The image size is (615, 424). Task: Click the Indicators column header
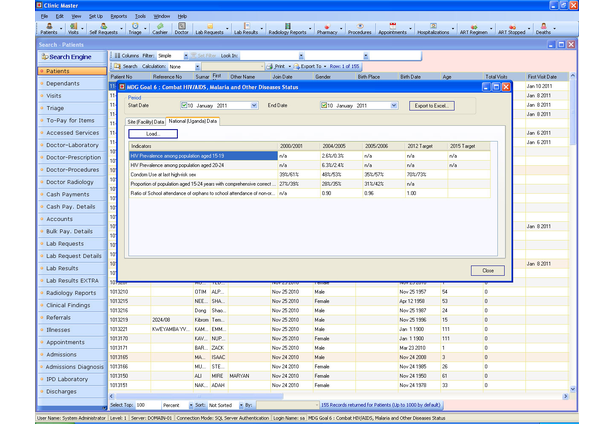click(x=203, y=146)
